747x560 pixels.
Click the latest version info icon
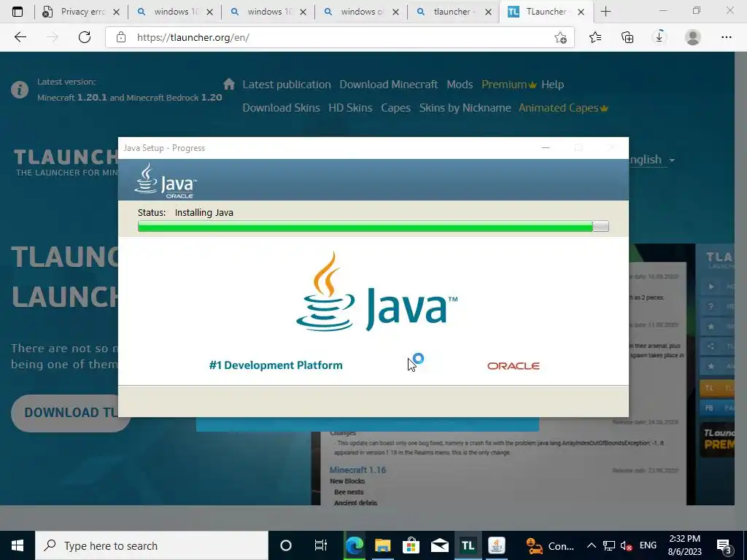(x=20, y=90)
